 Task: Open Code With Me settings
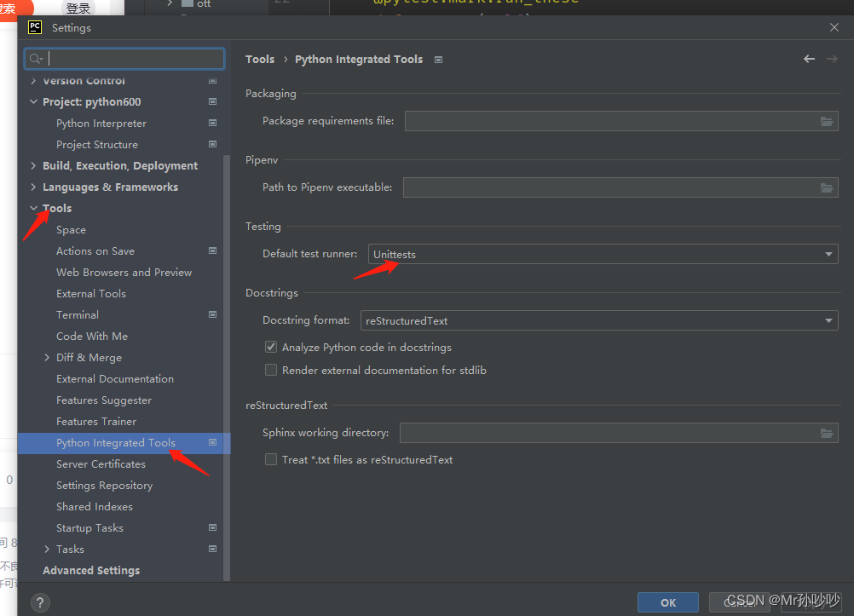(92, 336)
